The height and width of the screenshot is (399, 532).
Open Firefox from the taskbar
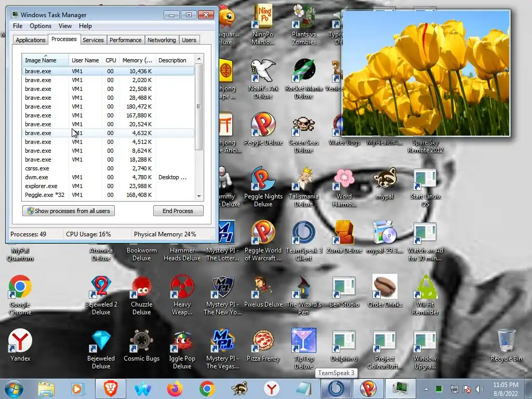(x=175, y=389)
